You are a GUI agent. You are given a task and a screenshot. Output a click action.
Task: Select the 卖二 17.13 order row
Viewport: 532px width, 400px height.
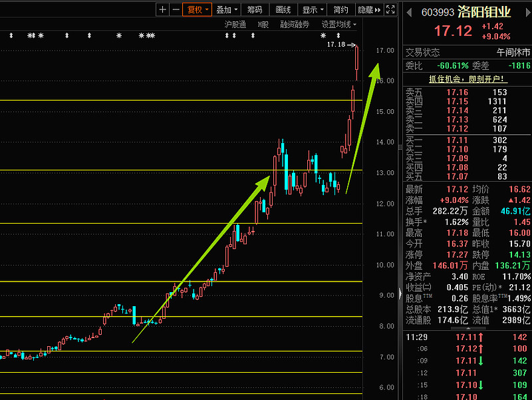click(467, 120)
